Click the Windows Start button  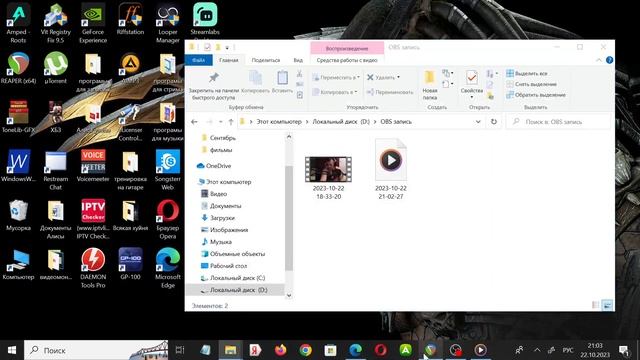[12, 350]
